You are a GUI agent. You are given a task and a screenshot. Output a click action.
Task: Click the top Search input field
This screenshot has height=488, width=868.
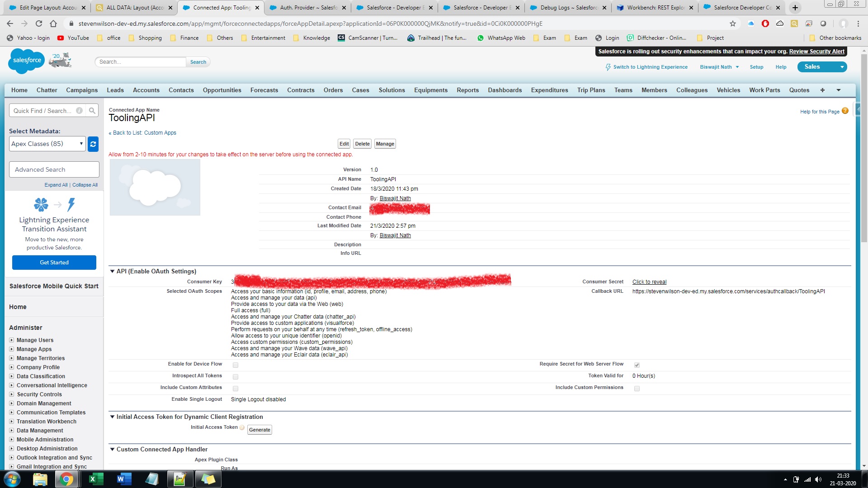coord(140,62)
